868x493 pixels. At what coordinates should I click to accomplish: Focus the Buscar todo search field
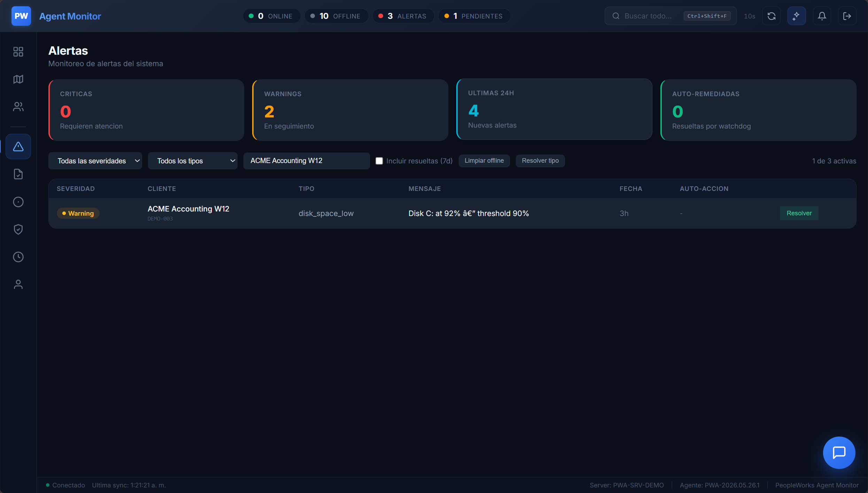point(671,16)
